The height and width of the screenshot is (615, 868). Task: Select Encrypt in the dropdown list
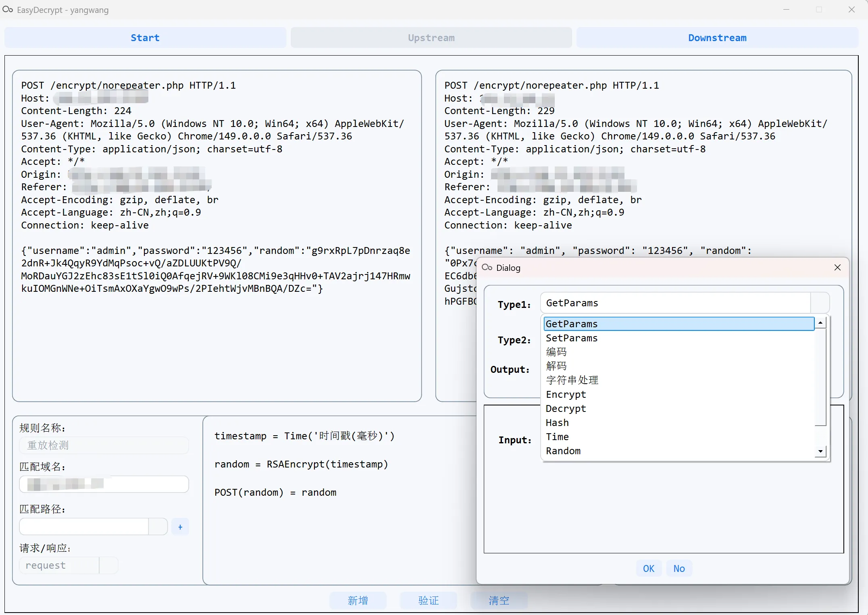tap(679, 394)
